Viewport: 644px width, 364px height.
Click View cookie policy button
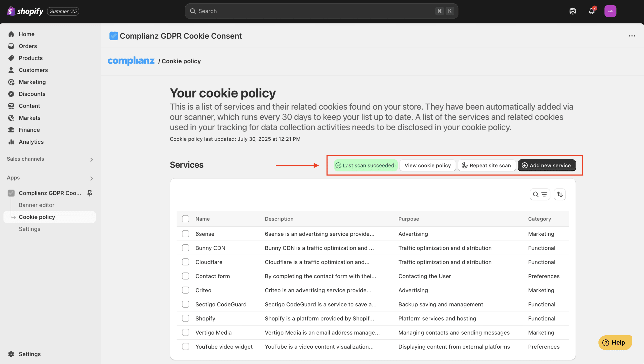point(428,165)
